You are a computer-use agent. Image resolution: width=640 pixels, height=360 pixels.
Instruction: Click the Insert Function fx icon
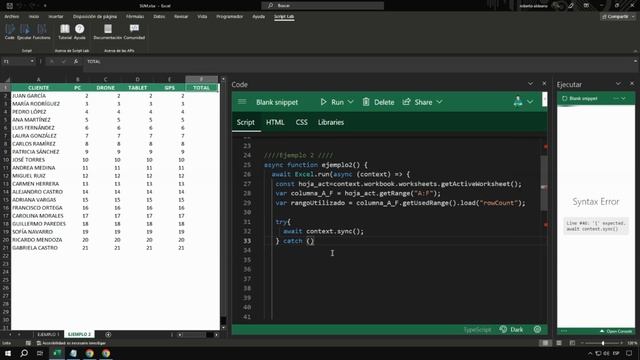tap(76, 61)
